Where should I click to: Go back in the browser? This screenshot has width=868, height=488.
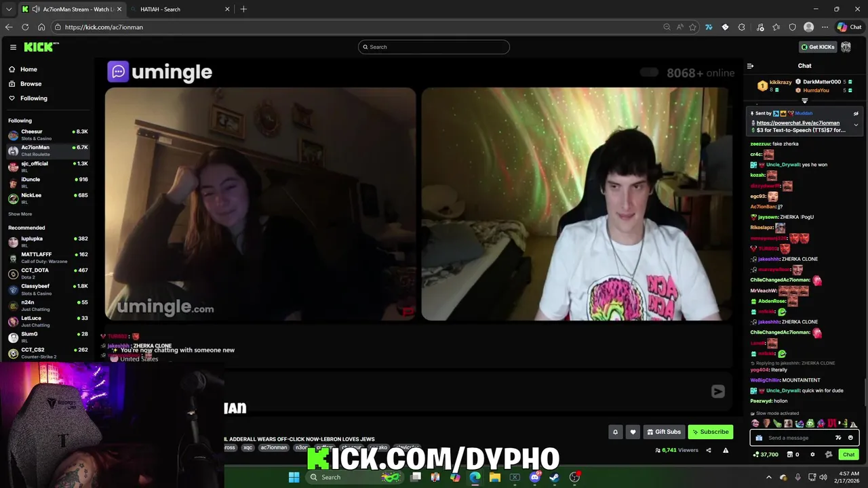(x=9, y=27)
